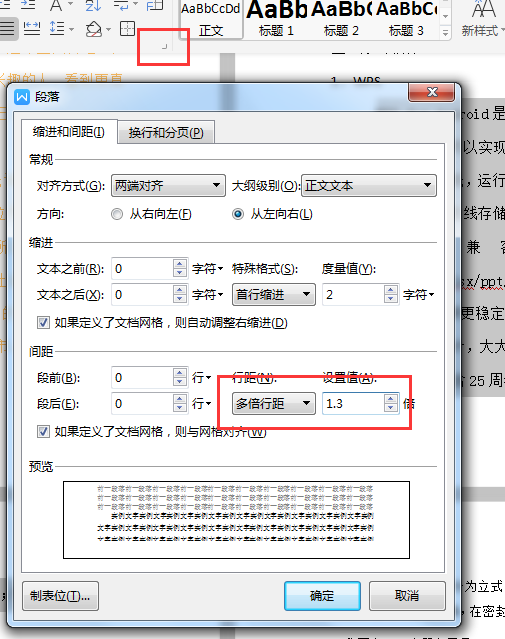
Task: Click the 确定 button
Action: 322,596
